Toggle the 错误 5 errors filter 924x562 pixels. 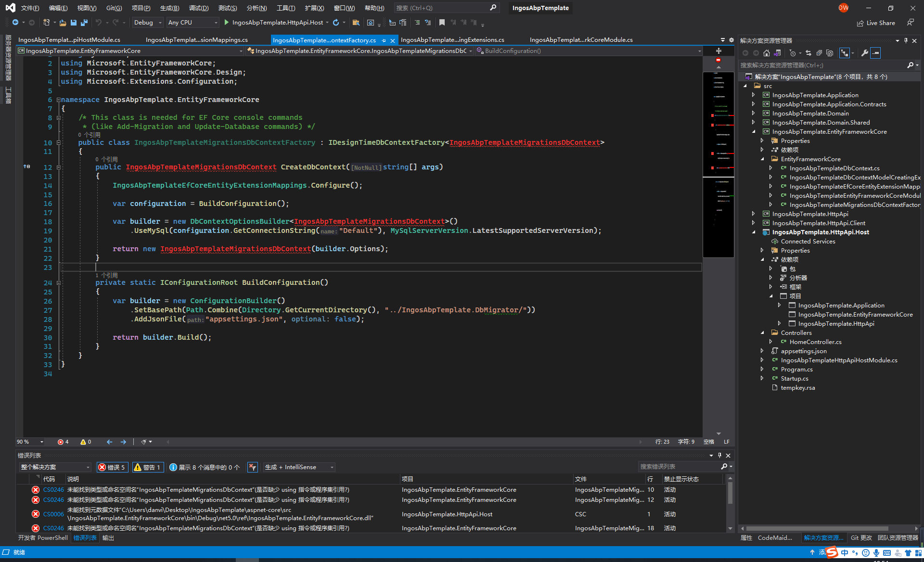click(x=112, y=467)
